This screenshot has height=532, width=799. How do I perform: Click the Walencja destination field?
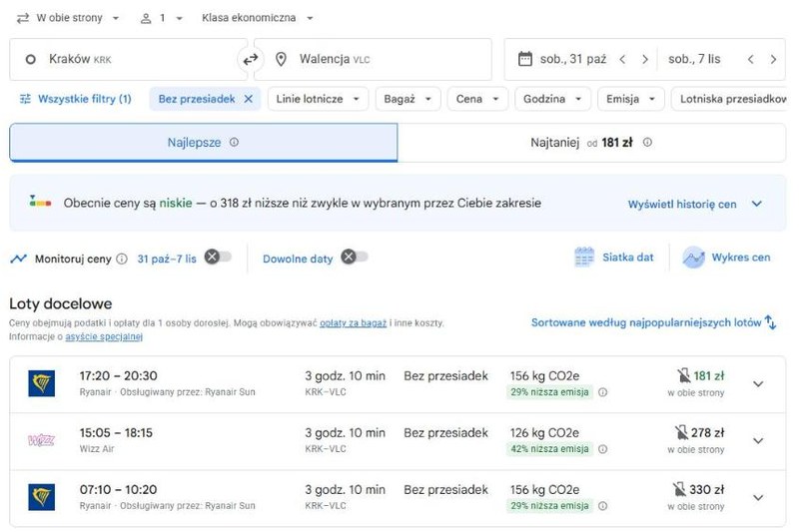(x=373, y=59)
